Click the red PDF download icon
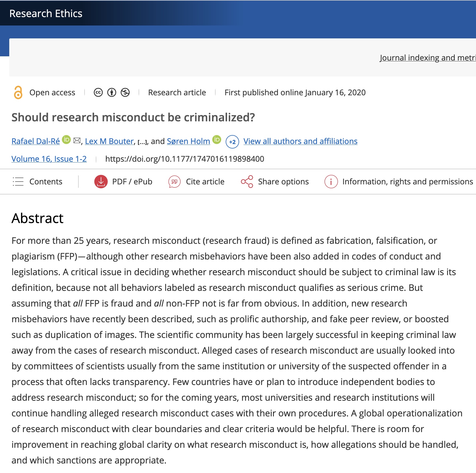476x473 pixels. (101, 182)
